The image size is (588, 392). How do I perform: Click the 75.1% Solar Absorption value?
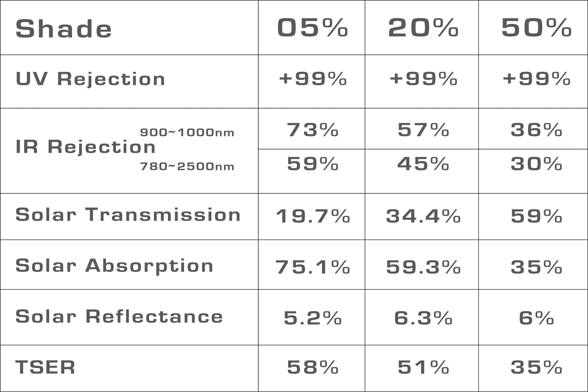click(x=313, y=267)
